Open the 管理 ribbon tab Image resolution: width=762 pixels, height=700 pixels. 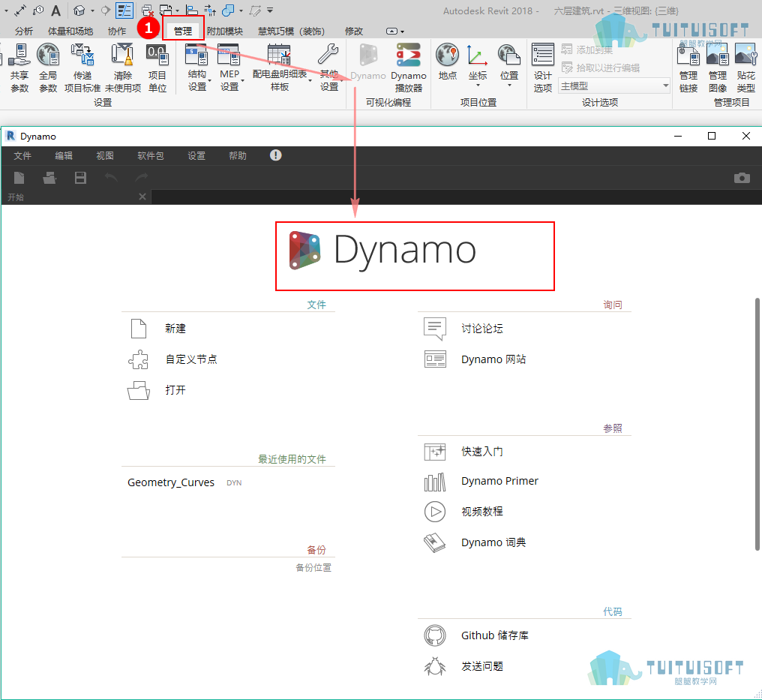(x=183, y=31)
